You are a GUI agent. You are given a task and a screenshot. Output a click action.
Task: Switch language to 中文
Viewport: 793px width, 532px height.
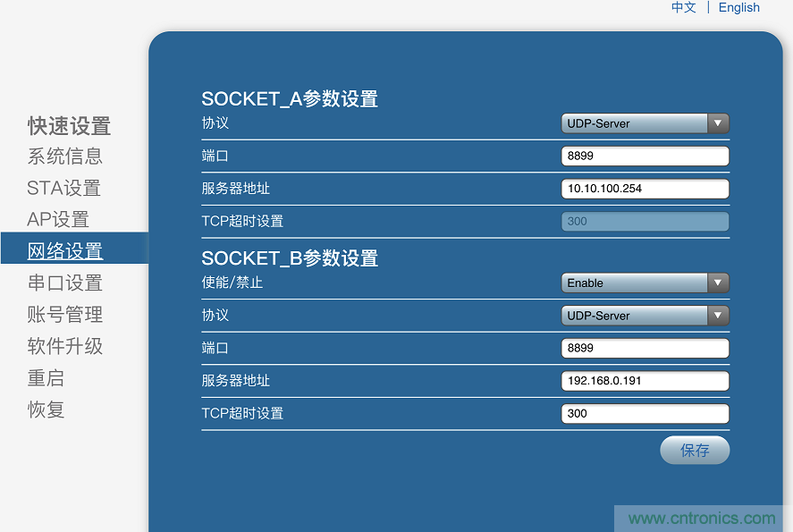pos(683,7)
